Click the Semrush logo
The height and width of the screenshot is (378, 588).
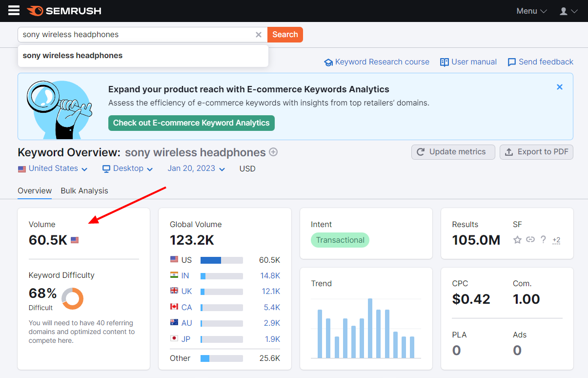coord(64,11)
